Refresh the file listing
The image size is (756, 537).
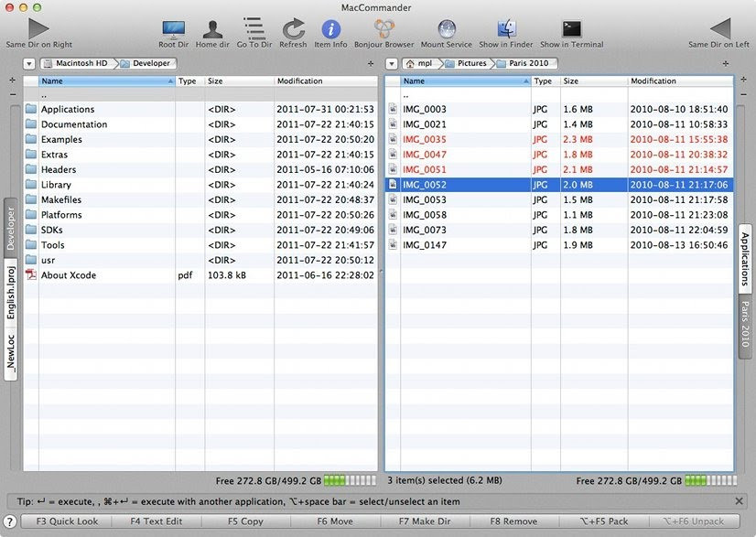293,29
